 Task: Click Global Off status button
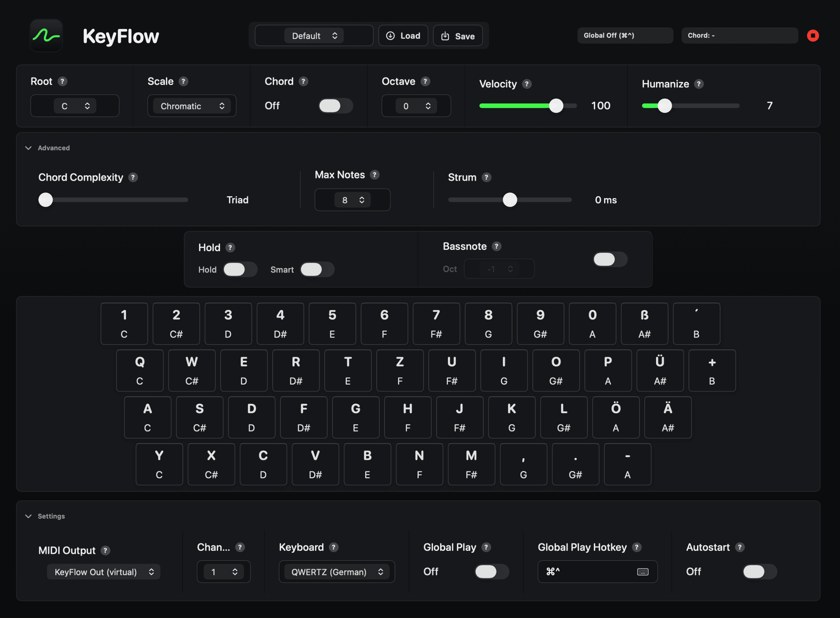click(x=625, y=36)
